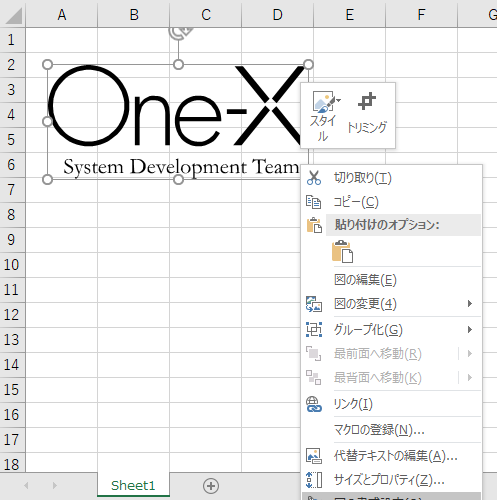The height and width of the screenshot is (500, 497).
Task: Click the 代替テキストの編集 icon
Action: click(314, 456)
